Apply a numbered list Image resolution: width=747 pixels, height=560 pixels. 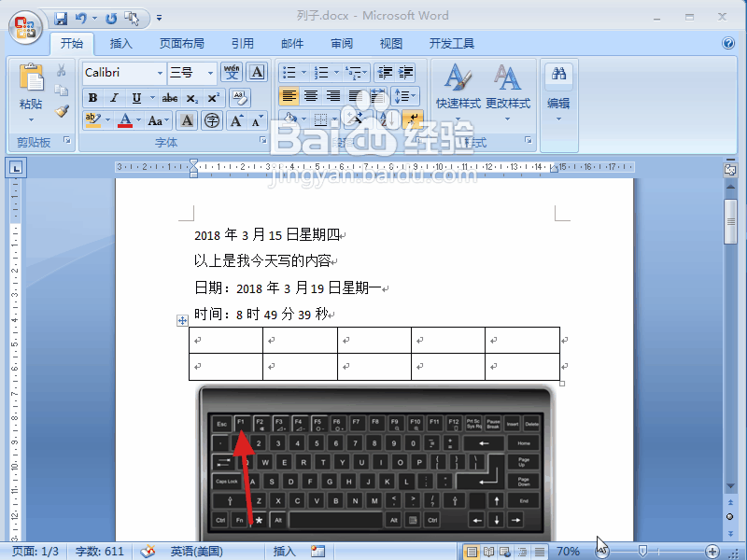click(321, 73)
